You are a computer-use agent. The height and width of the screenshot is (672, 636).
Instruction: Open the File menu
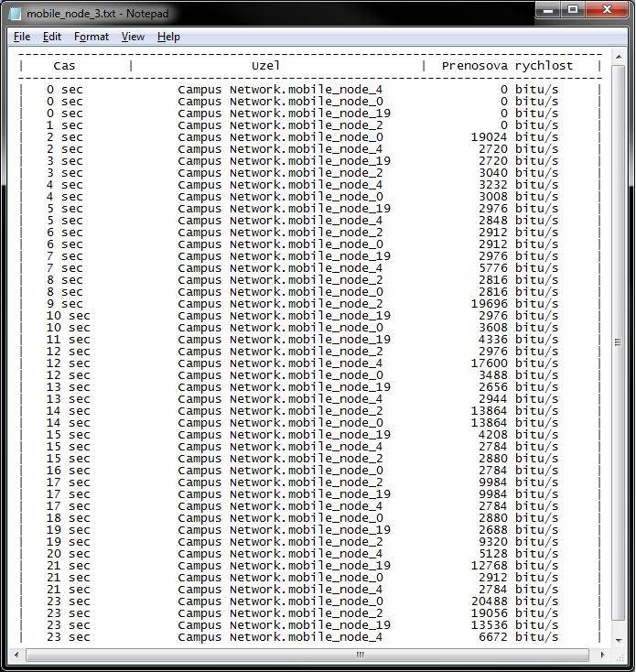pos(22,37)
